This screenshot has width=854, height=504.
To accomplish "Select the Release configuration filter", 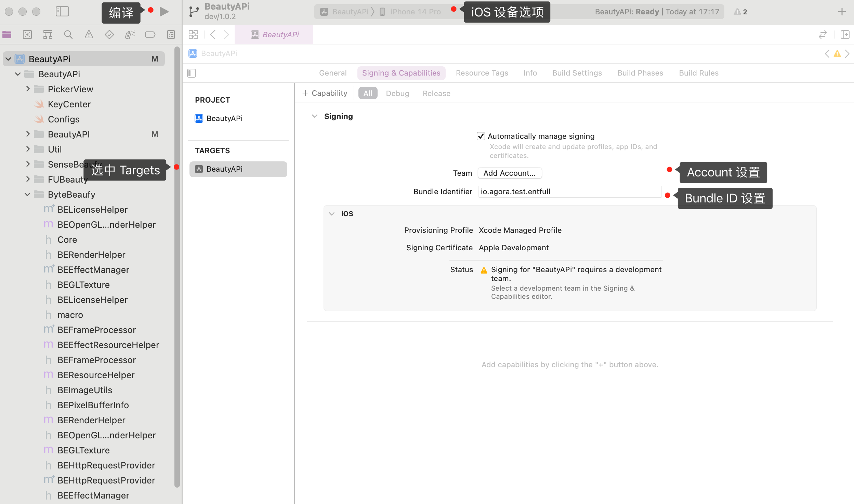I will 436,93.
